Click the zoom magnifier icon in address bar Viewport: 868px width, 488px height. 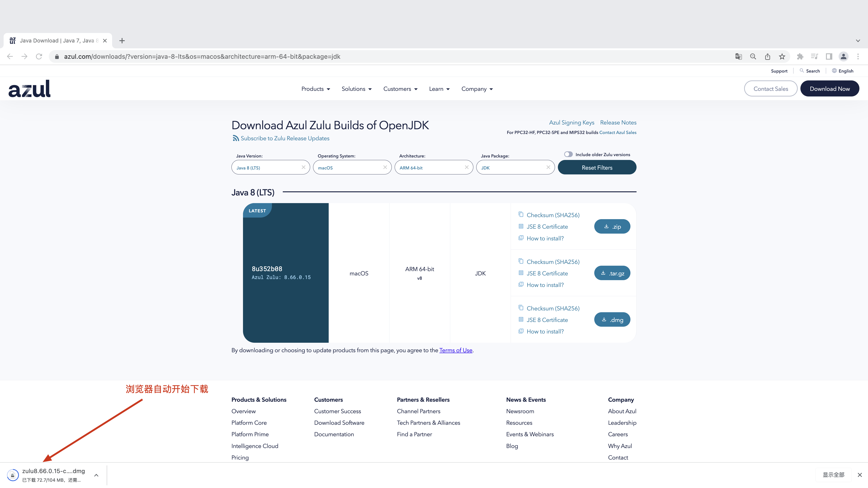(753, 56)
